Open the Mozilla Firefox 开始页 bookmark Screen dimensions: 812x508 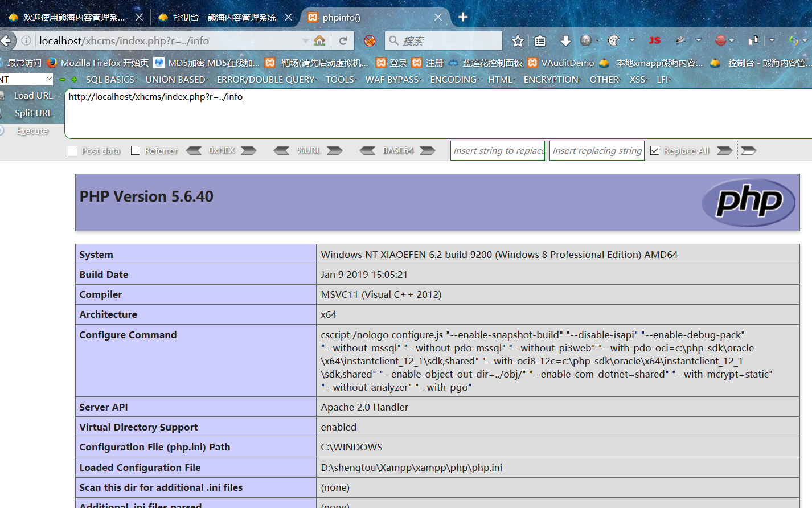click(x=98, y=63)
